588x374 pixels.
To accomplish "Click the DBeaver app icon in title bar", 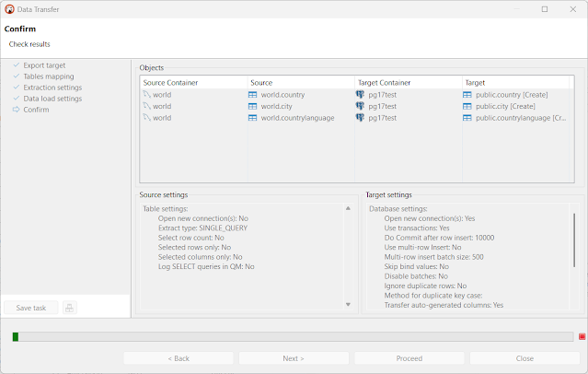I will pyautogui.click(x=9, y=9).
